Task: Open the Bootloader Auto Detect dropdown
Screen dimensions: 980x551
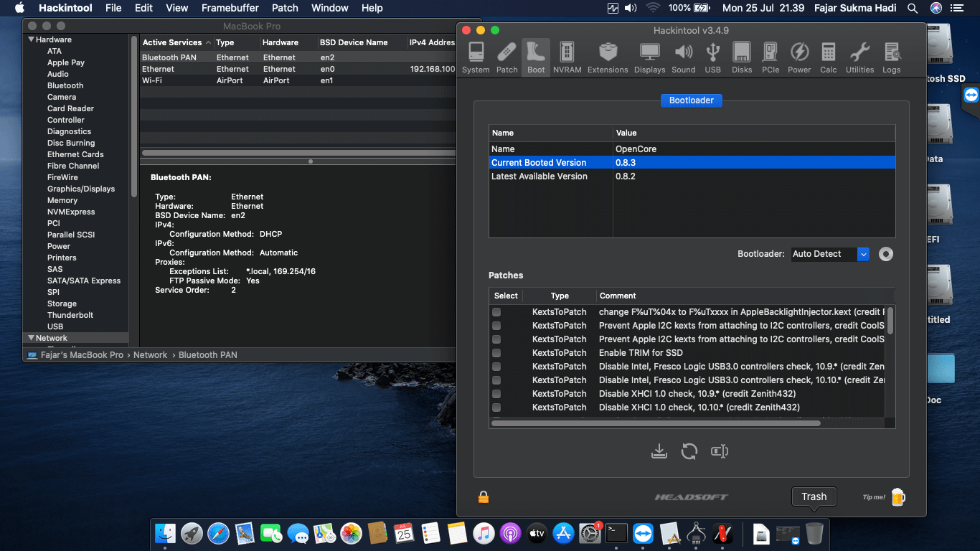Action: (830, 254)
